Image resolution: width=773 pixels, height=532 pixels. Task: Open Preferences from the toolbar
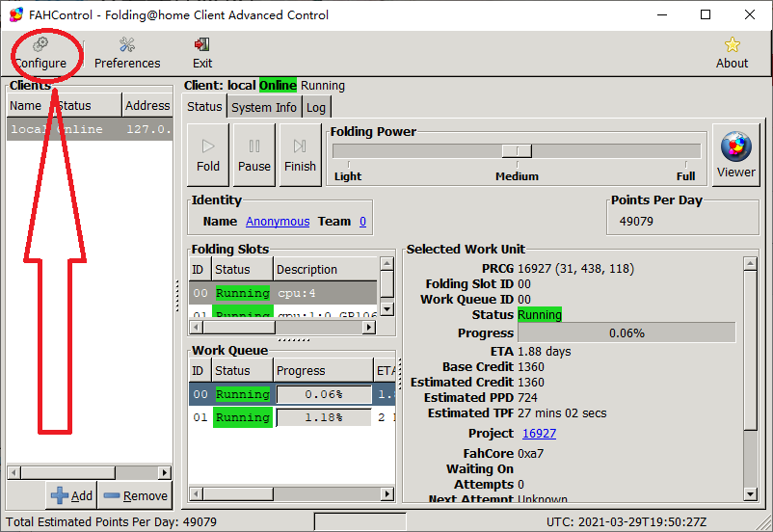(127, 53)
